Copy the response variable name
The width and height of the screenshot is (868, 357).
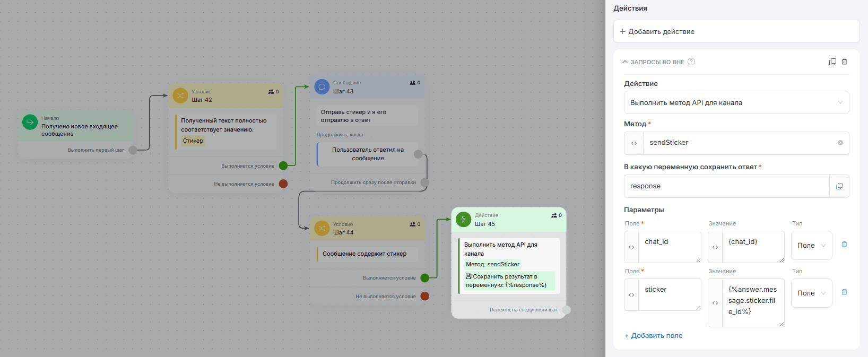click(x=839, y=186)
